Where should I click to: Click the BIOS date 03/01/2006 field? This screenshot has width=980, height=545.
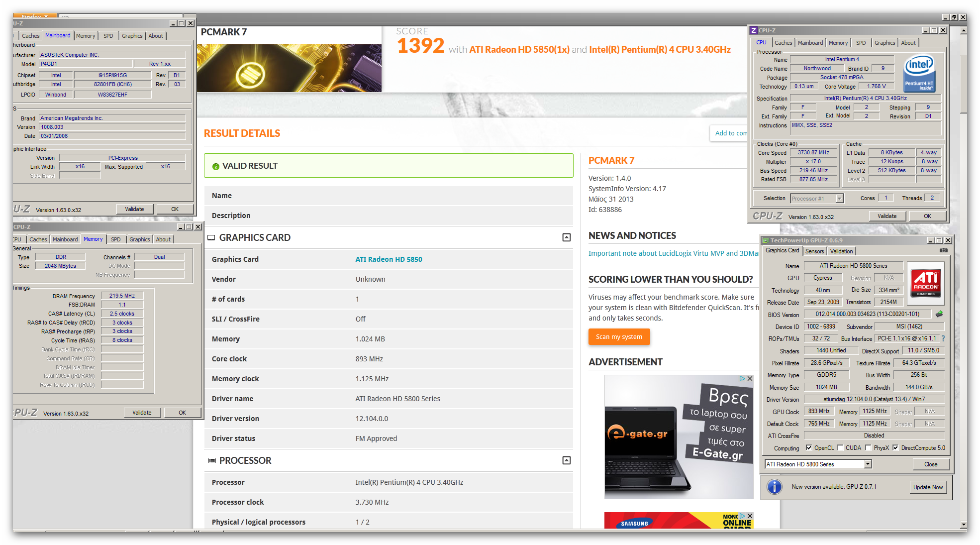click(112, 136)
